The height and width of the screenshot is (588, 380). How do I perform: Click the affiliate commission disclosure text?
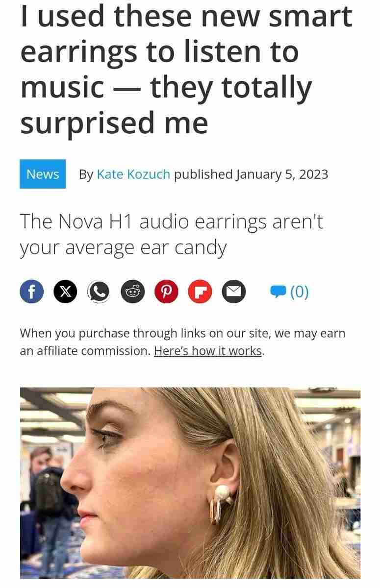click(182, 343)
